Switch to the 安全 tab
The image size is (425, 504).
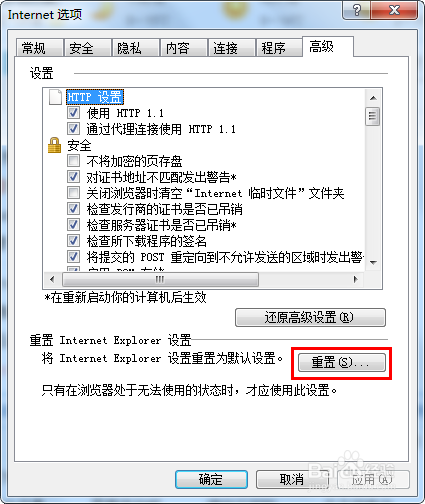click(87, 48)
